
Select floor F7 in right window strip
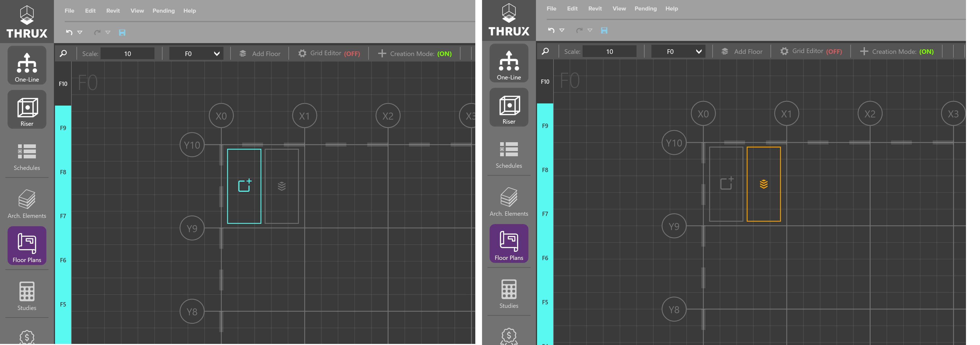click(545, 214)
